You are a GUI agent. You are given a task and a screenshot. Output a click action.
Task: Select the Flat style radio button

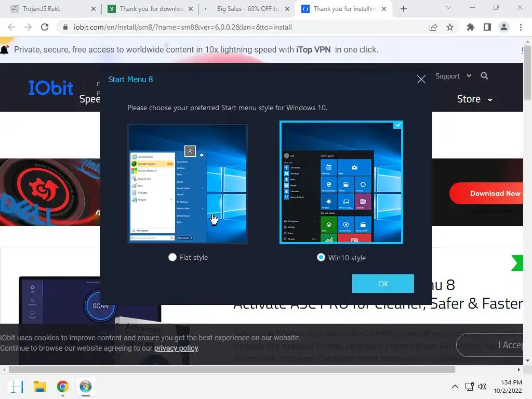(172, 257)
